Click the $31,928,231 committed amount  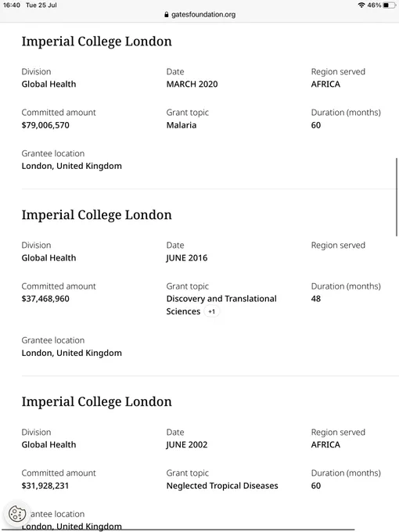point(45,486)
